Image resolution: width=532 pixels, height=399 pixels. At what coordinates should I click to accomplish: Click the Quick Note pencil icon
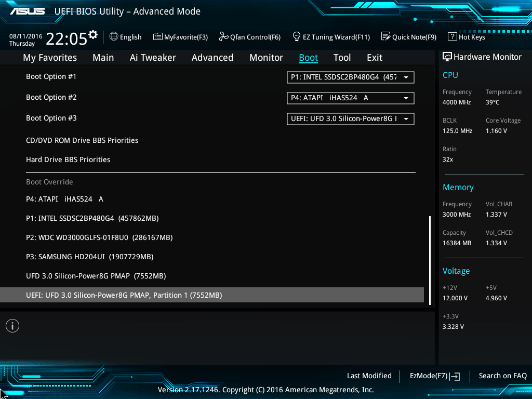[x=386, y=36]
